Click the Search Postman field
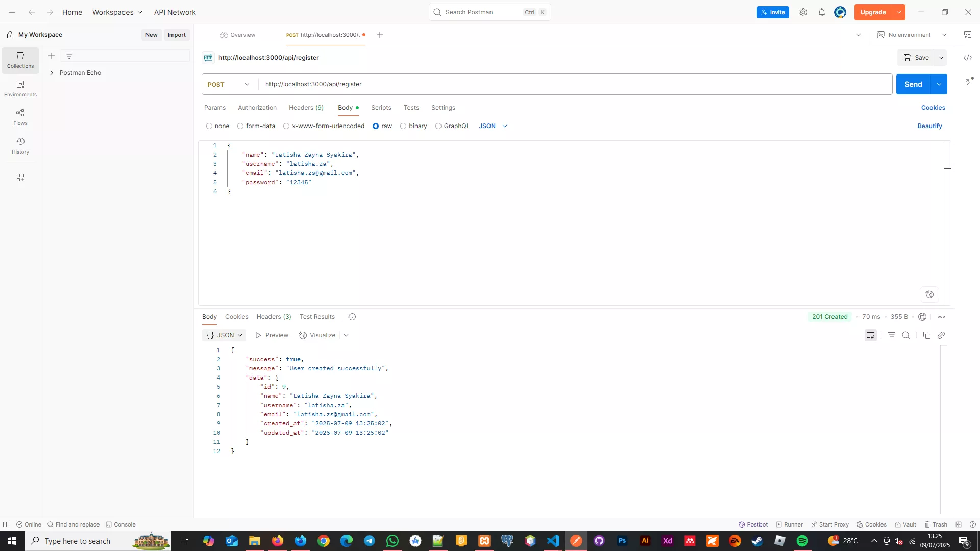 489,12
